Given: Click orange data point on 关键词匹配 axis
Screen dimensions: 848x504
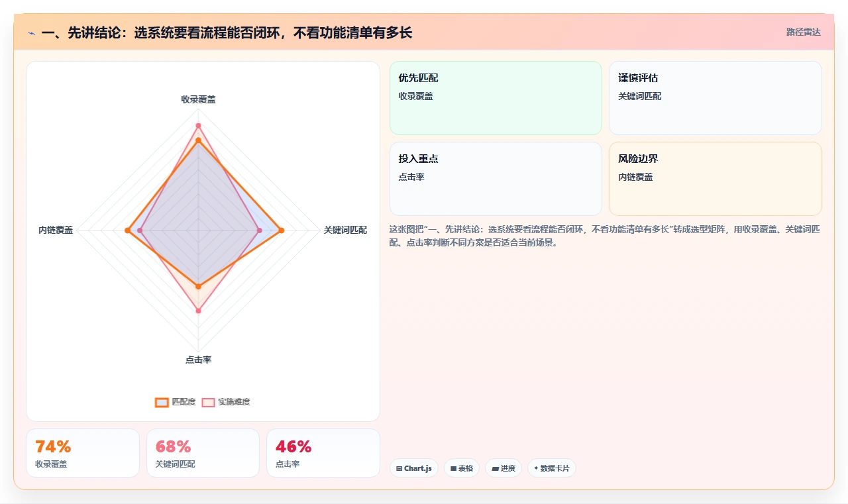Looking at the screenshot, I should coord(282,230).
